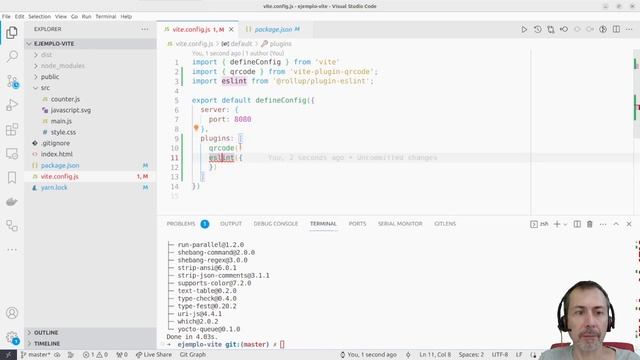
Task: Expand the TIMELINE section
Action: pos(90,344)
